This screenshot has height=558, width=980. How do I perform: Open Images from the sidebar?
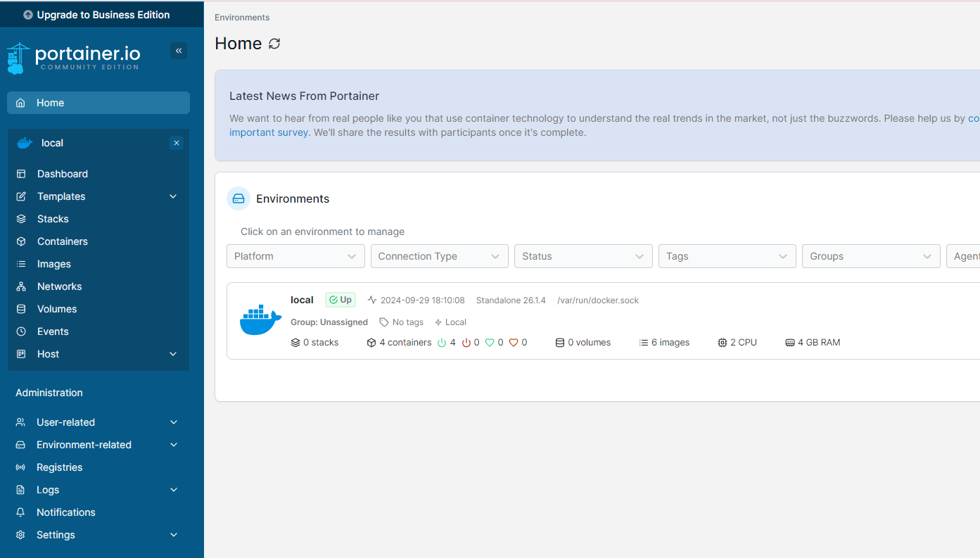pyautogui.click(x=98, y=264)
